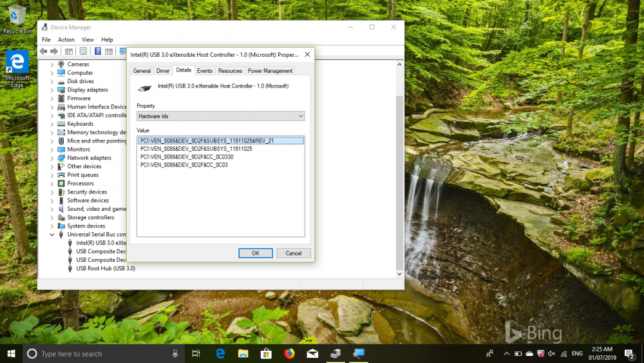Open the OneDrive cloud tray icon

tap(529, 353)
